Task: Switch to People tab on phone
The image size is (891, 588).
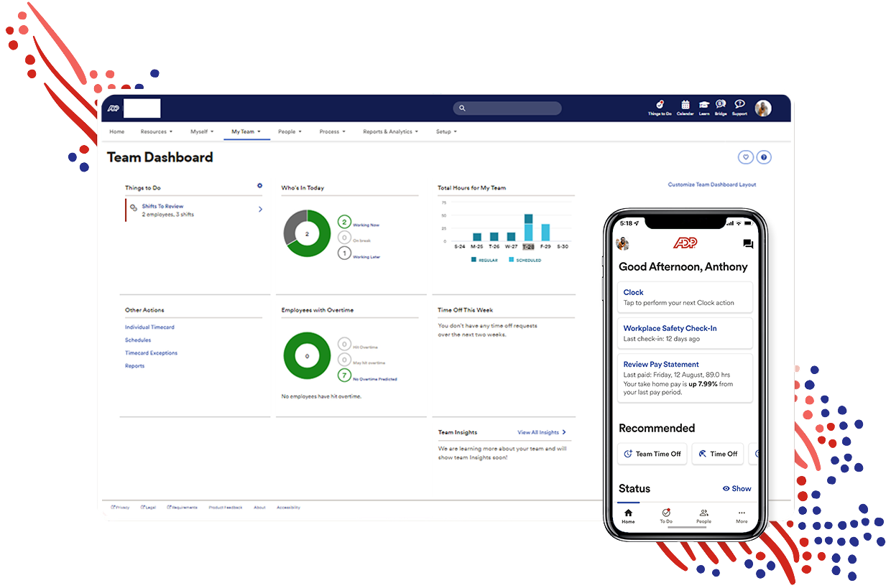Action: click(703, 515)
